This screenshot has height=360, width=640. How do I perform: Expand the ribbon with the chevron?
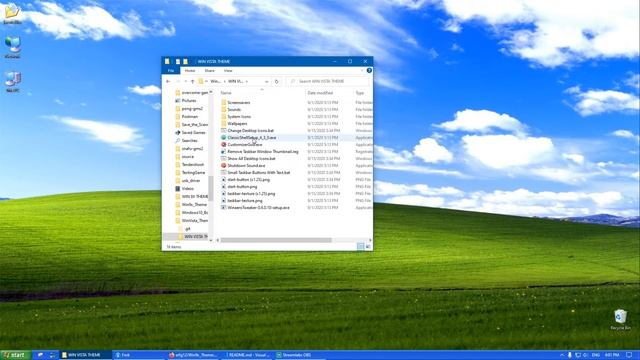(x=362, y=71)
